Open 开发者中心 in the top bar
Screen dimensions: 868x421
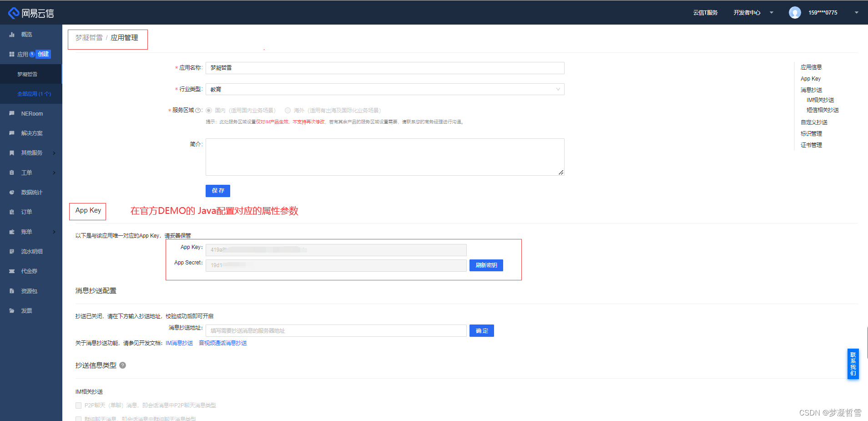coord(747,13)
